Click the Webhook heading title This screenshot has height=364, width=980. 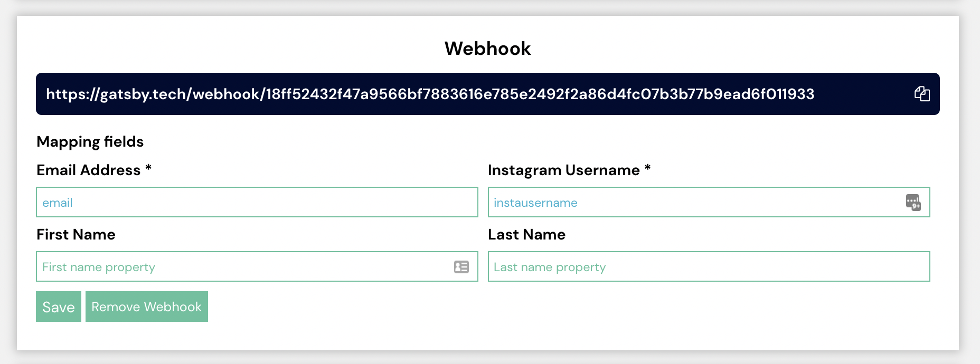click(x=487, y=49)
